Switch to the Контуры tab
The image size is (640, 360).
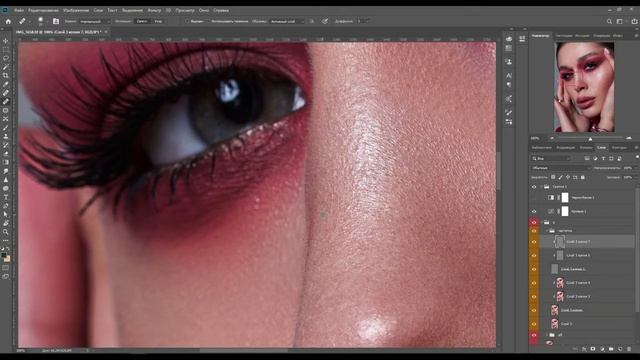619,147
